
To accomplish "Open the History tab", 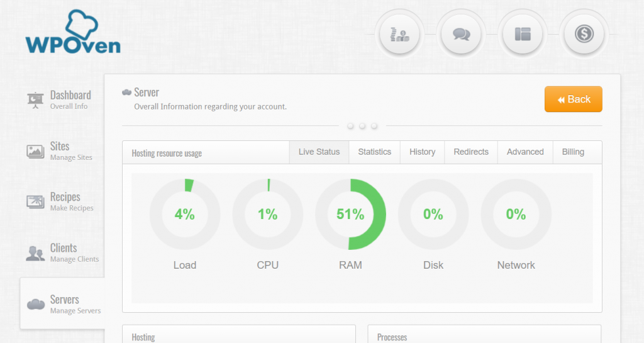I will pos(422,152).
